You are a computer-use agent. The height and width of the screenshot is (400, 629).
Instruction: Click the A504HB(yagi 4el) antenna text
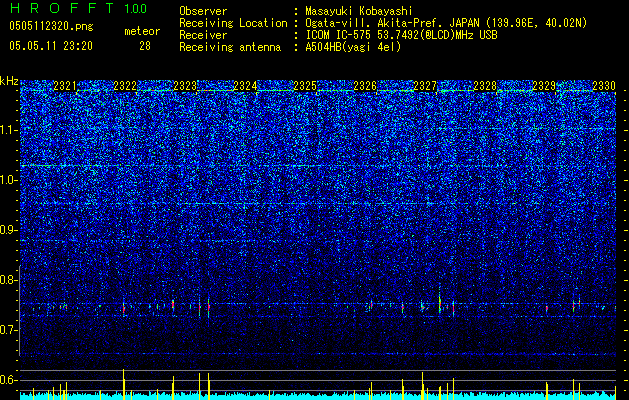pos(353,47)
